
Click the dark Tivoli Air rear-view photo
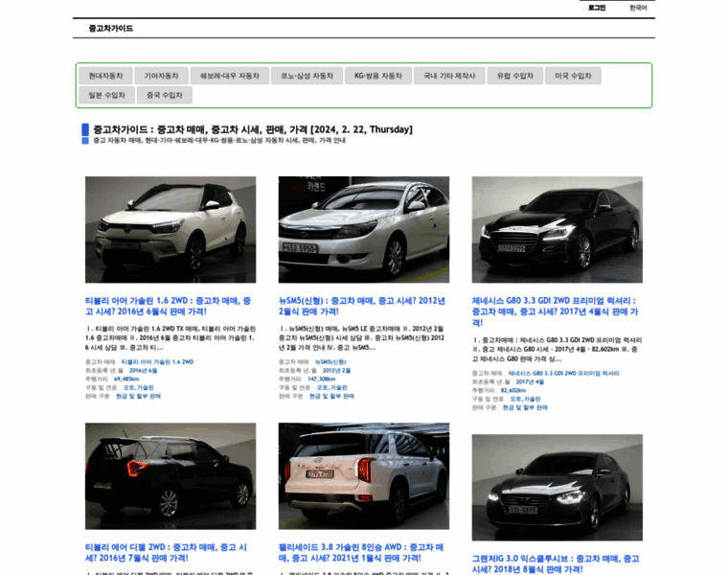click(171, 476)
